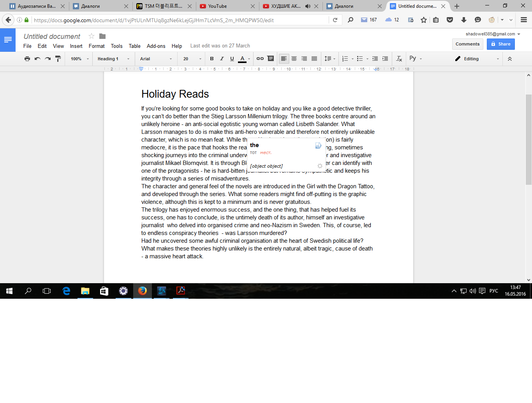Open the weather icon showing 12
Screen dimensions: 532x403
pos(392,20)
